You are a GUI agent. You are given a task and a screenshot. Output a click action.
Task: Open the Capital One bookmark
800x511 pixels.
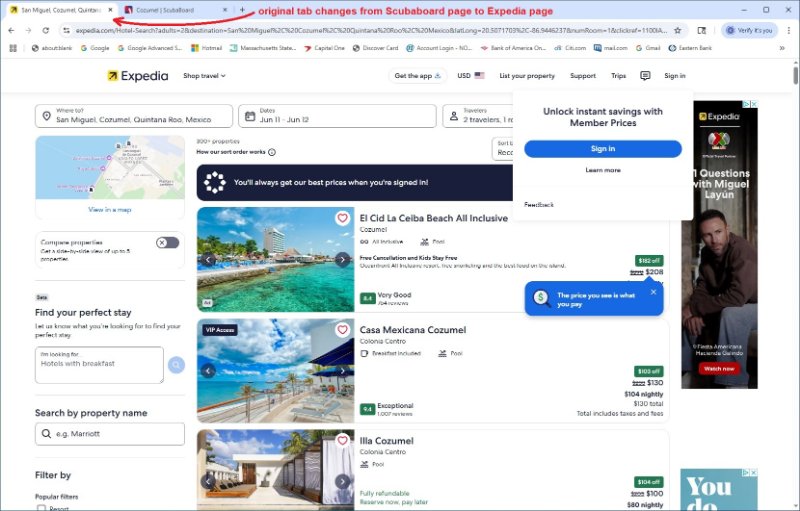click(324, 48)
